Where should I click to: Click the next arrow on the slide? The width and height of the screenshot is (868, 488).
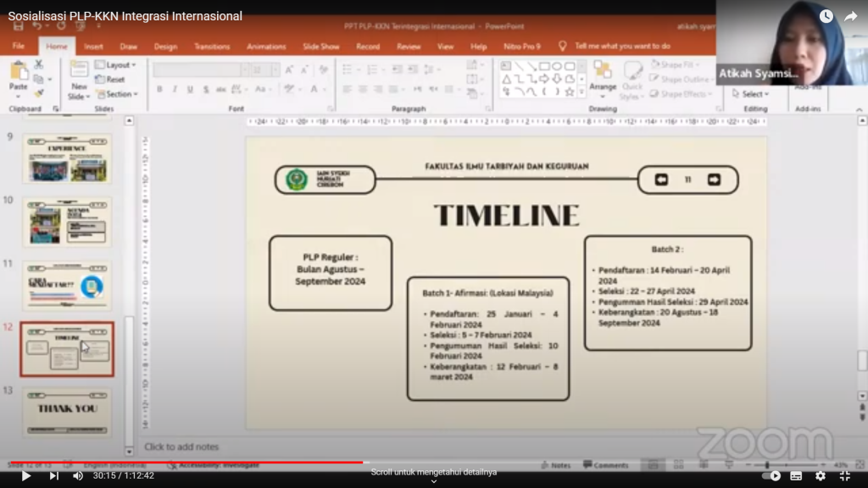click(714, 180)
